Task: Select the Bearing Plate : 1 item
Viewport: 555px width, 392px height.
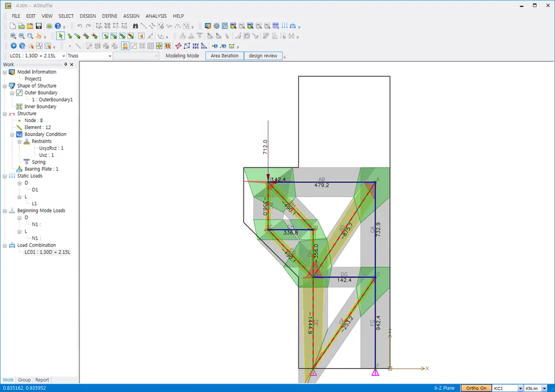Action: point(42,169)
